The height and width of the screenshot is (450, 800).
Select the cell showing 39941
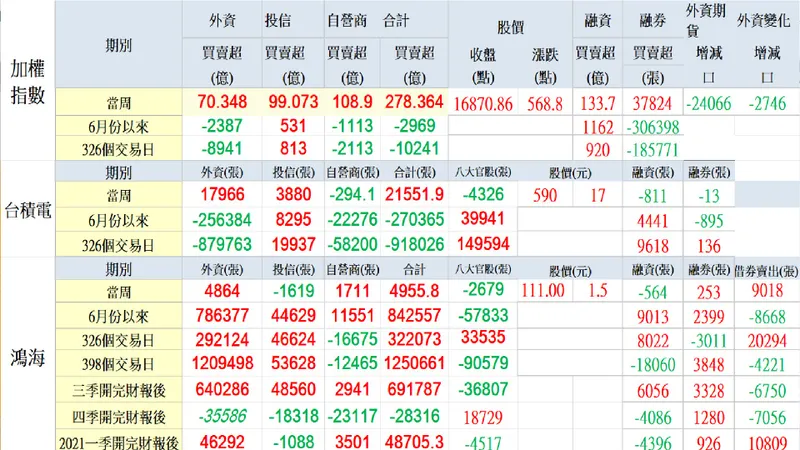[483, 219]
